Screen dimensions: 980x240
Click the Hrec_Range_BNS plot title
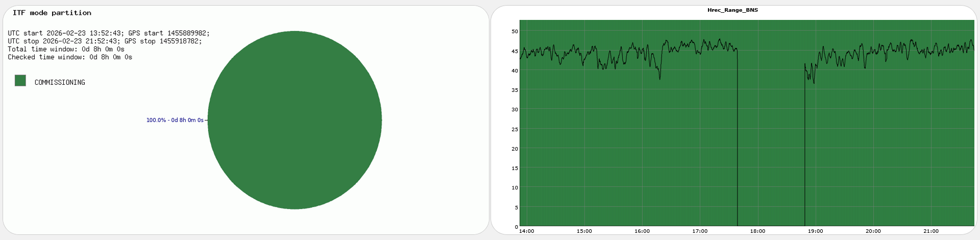[x=732, y=10]
